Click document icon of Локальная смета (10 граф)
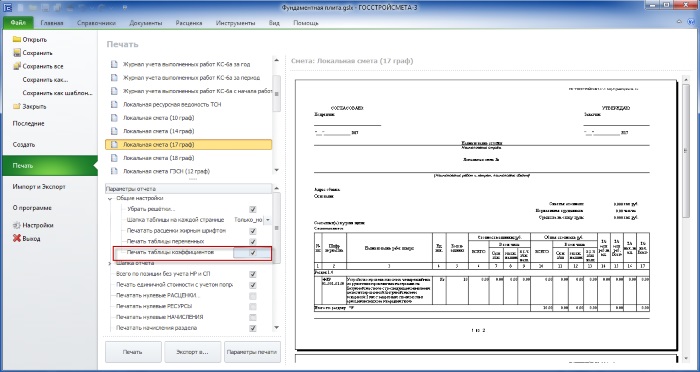Screen dimensions: 700x372 114,118
